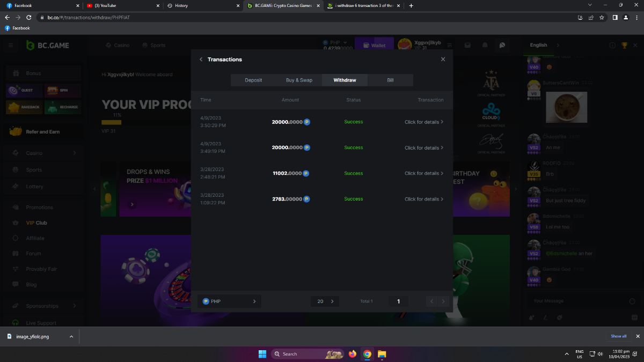Go to next page arrow
Image resolution: width=644 pixels, height=362 pixels.
point(443,301)
